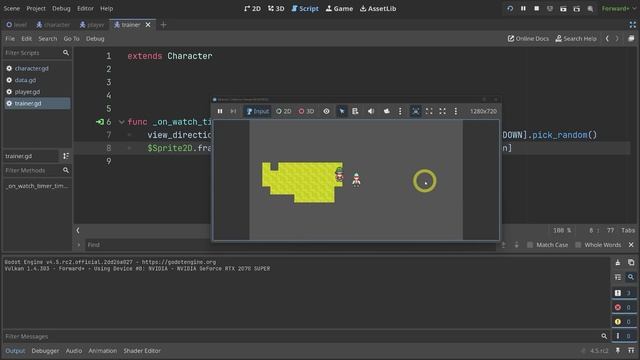Pause the running project in the editor toolbar

523,9
